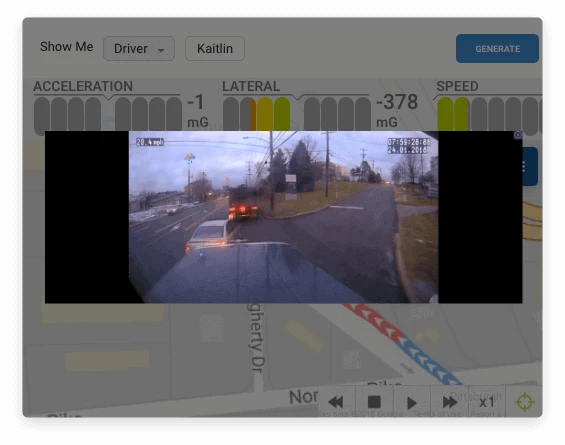Click the Lateral gauge bars

pyautogui.click(x=297, y=114)
